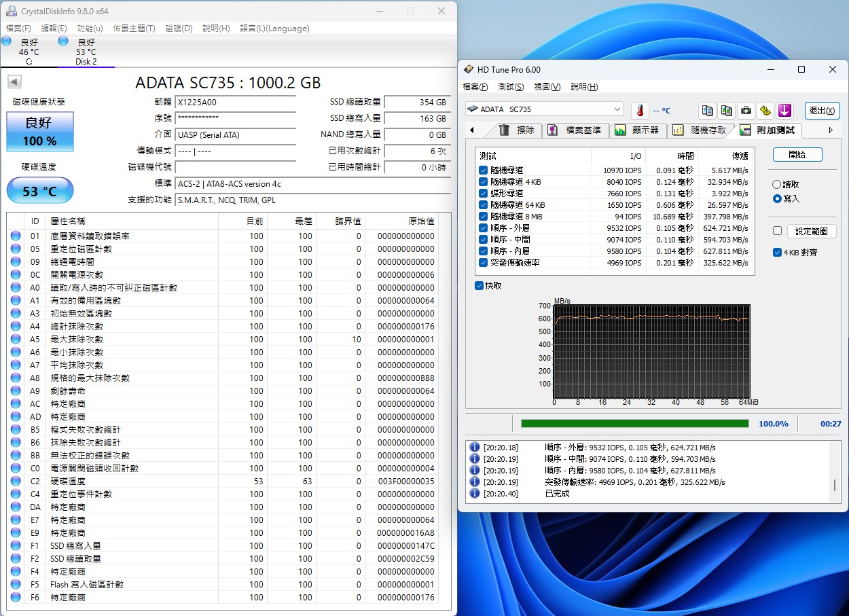The image size is (849, 616).
Task: Click info icon of 已完成 log entry
Action: click(475, 494)
